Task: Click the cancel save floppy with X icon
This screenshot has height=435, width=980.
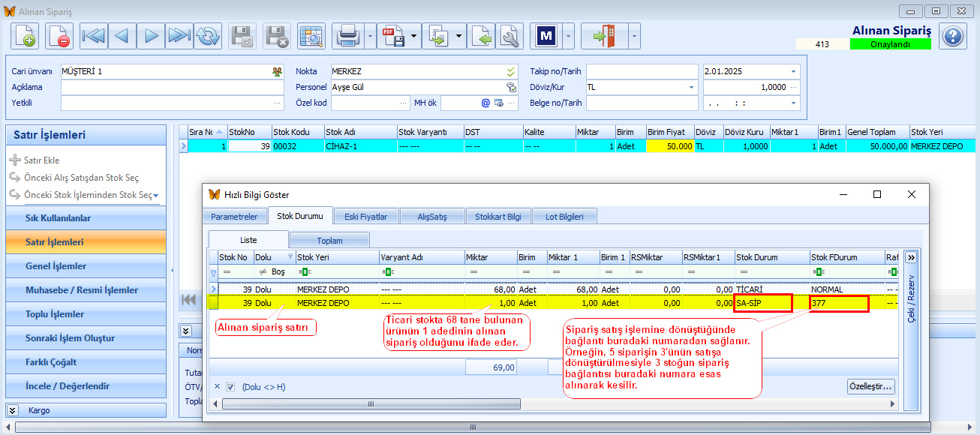Action: 277,36
